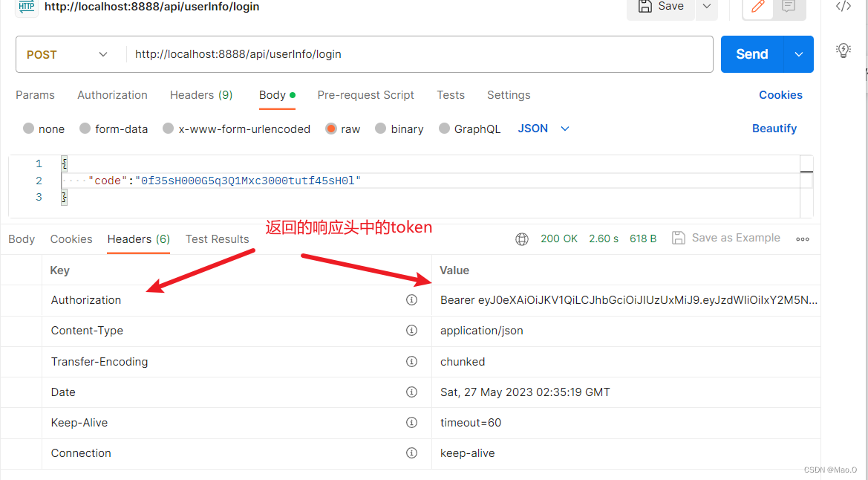Click the 618 B response size
This screenshot has height=480, width=868.
(x=643, y=239)
